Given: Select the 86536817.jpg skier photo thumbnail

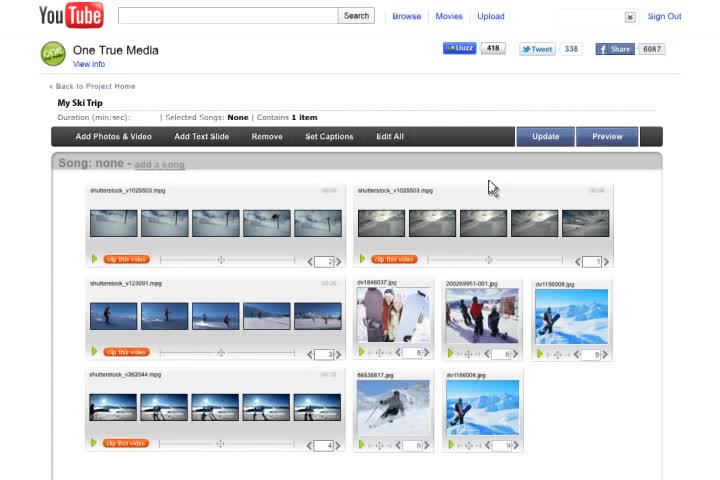Looking at the screenshot, I should pyautogui.click(x=394, y=407).
